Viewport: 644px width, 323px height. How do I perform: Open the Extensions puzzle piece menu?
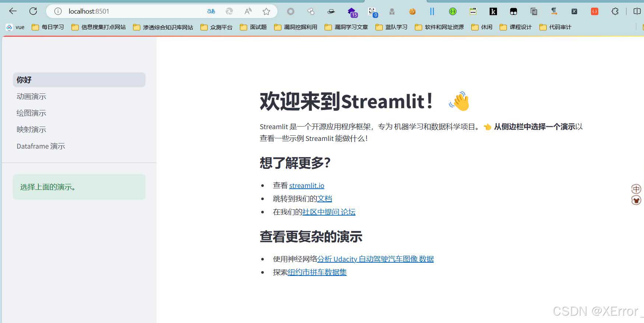click(x=615, y=11)
